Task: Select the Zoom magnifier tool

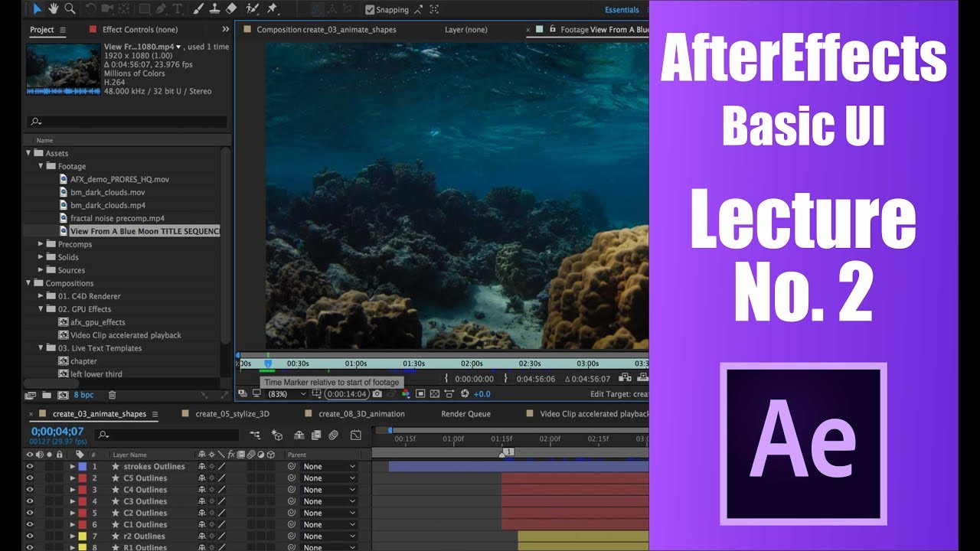Action: coord(70,9)
